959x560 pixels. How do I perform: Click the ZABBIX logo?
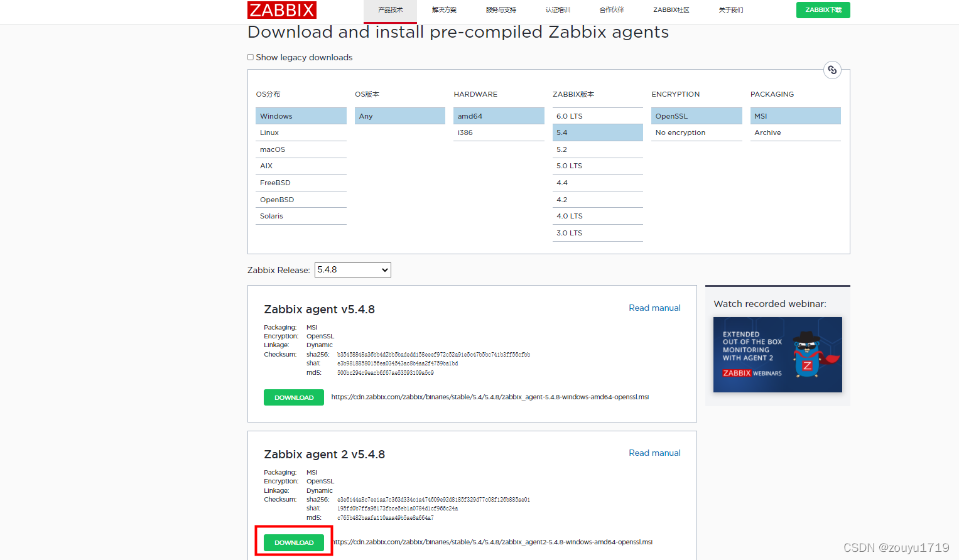(282, 10)
